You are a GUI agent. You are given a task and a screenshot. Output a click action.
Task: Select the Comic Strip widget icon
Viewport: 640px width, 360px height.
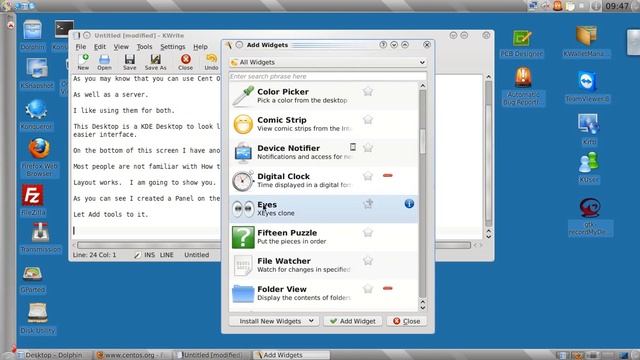tap(243, 124)
